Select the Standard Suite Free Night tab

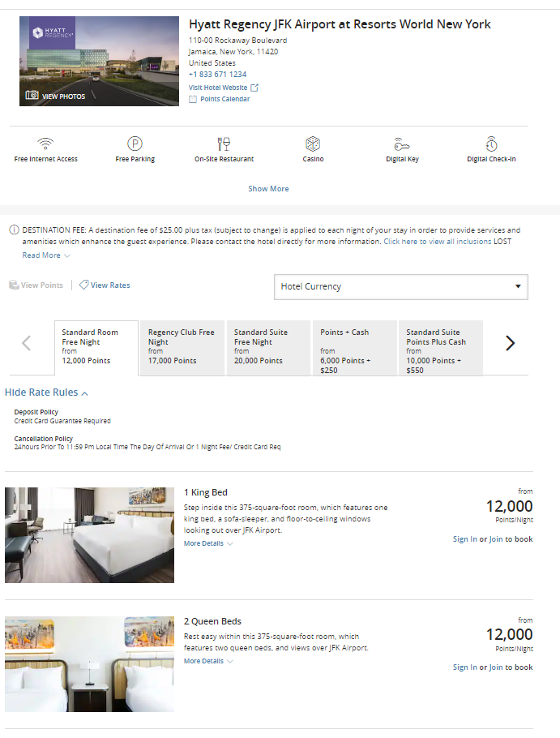[268, 348]
